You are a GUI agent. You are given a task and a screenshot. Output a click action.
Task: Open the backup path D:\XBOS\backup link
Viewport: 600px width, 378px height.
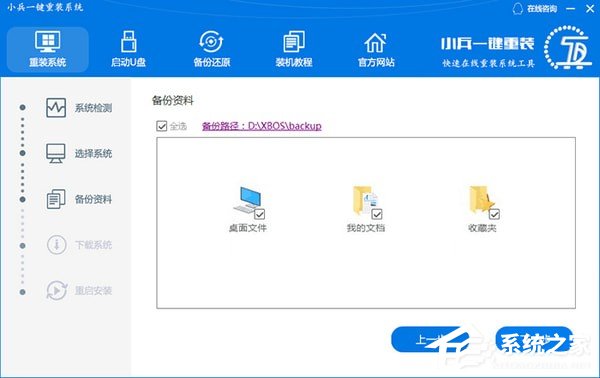262,126
